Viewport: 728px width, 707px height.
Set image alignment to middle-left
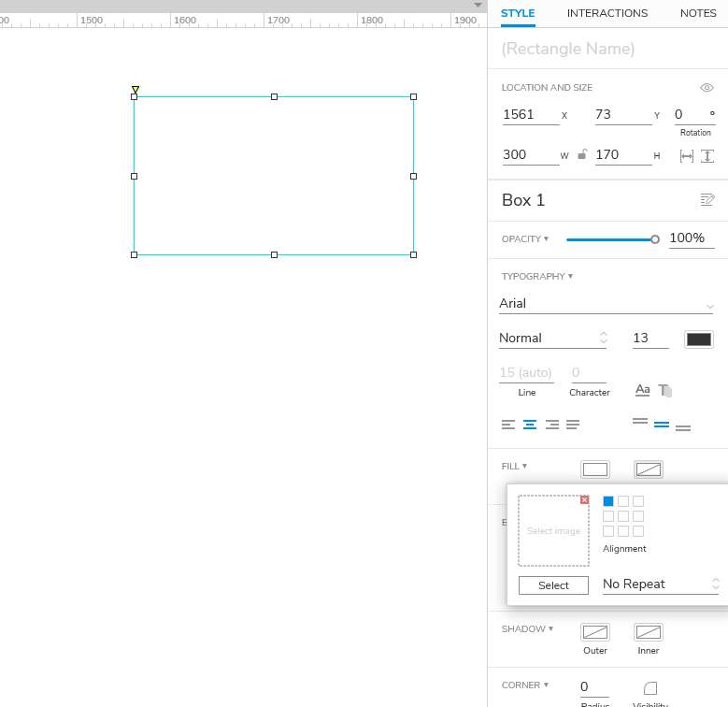coord(608,516)
